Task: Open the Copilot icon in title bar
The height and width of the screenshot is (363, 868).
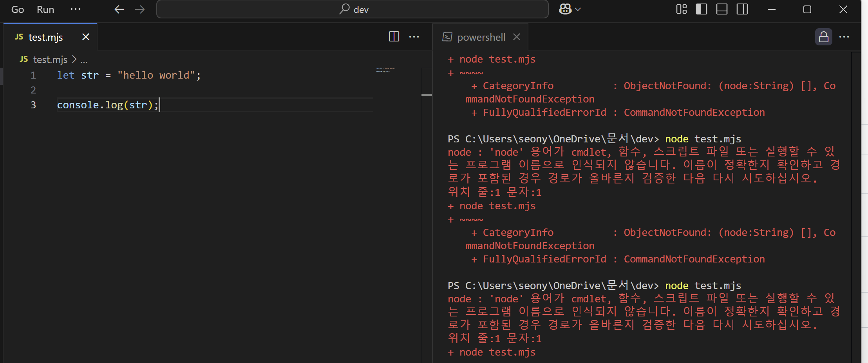Action: pos(565,9)
